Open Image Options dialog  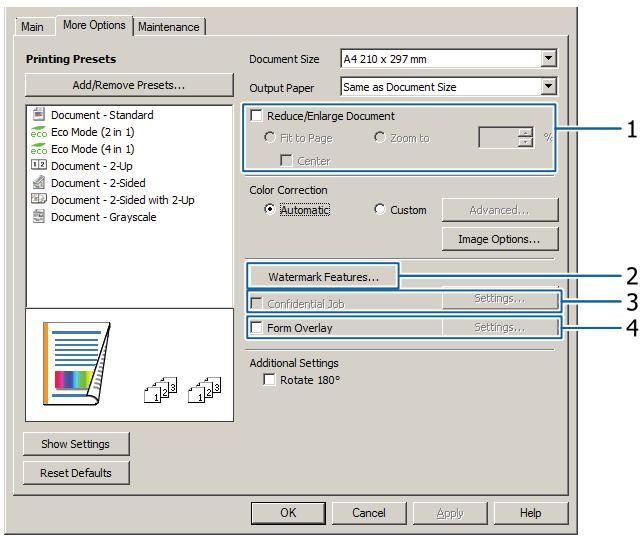coord(500,239)
